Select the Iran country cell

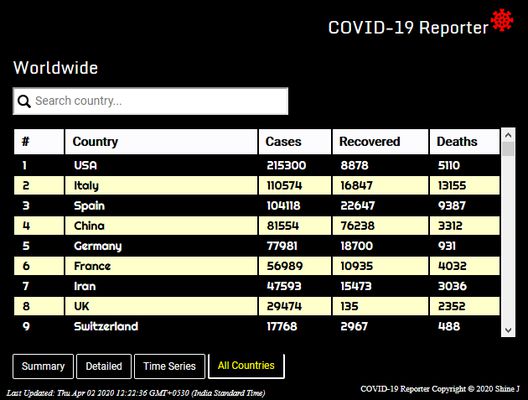(x=161, y=286)
